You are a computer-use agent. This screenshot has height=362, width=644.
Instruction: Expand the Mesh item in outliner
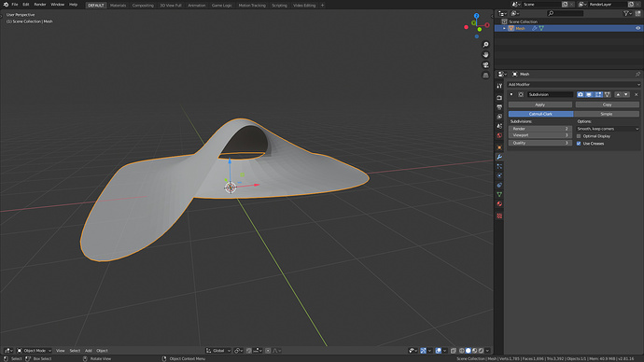tap(504, 28)
